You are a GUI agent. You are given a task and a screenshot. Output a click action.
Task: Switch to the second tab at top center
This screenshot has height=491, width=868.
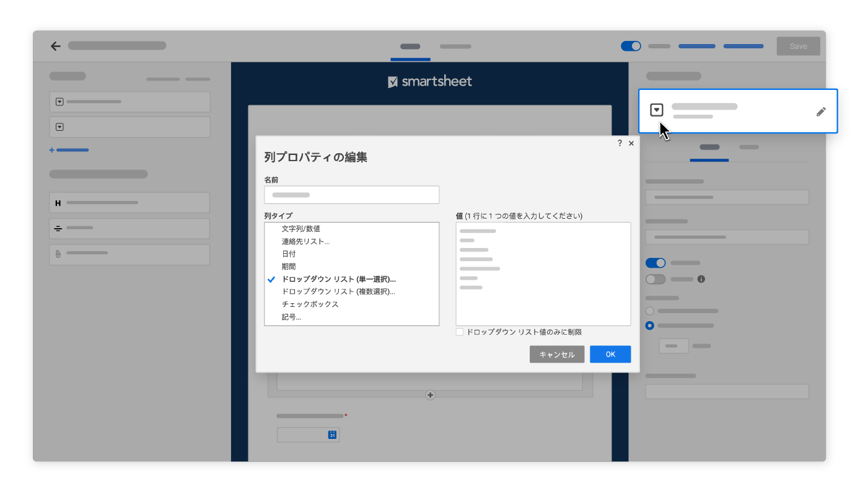point(455,46)
